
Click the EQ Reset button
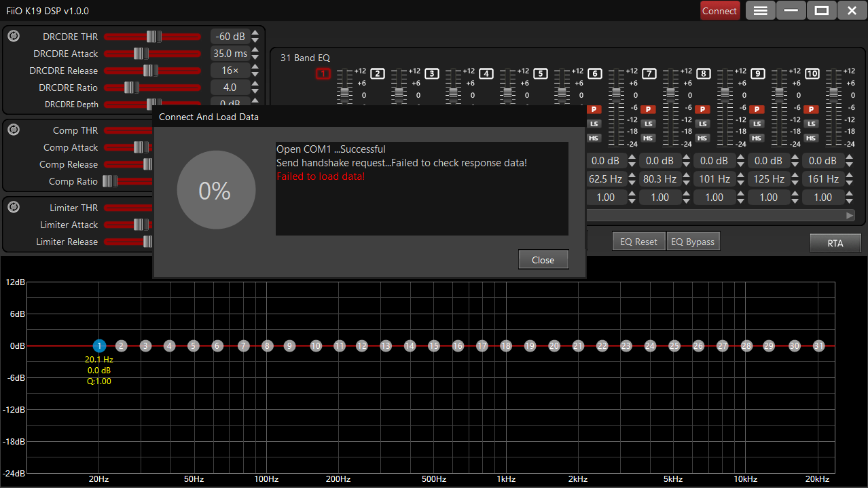coord(638,242)
